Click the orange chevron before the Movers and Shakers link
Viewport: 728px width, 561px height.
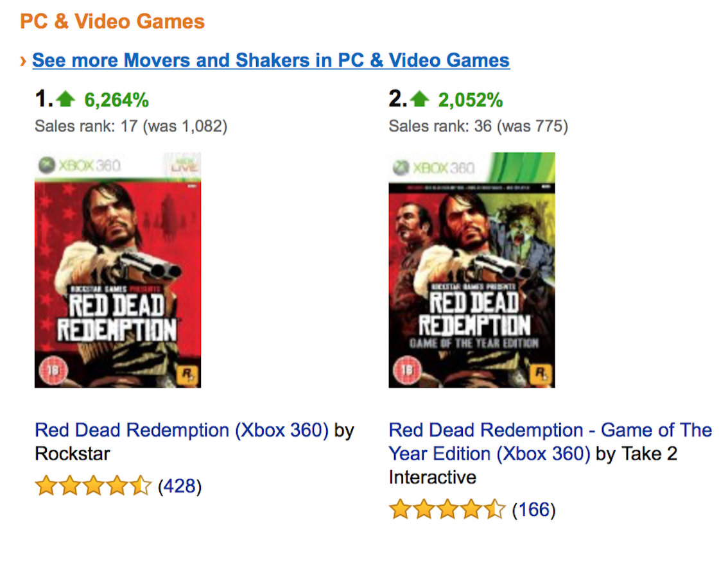(x=24, y=60)
